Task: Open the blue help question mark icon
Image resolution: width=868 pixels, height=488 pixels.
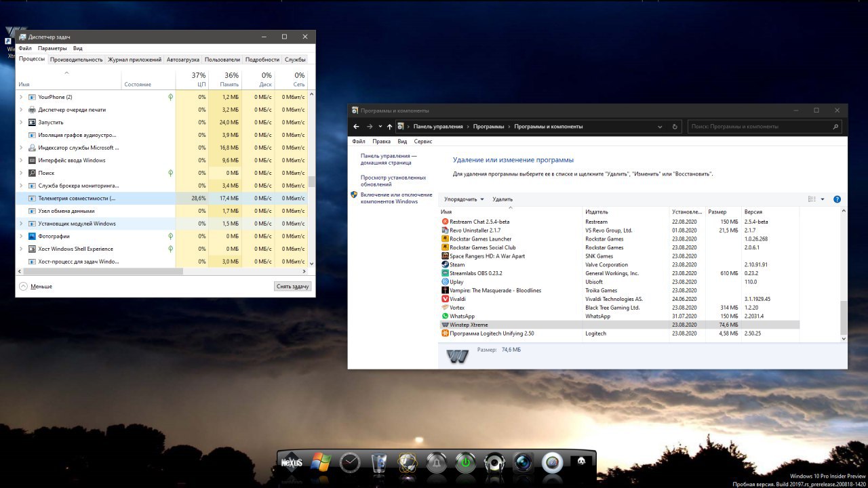Action: (837, 199)
